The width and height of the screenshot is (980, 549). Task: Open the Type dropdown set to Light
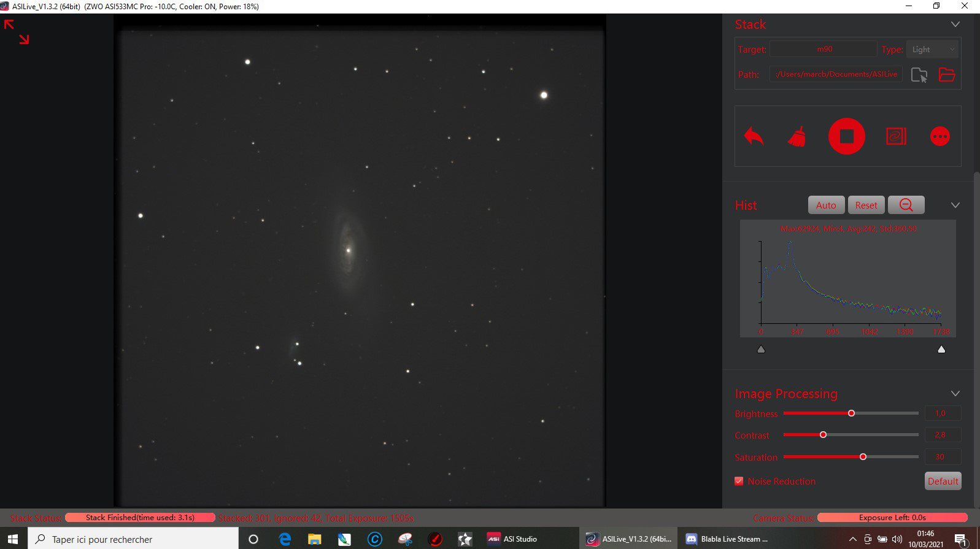933,49
